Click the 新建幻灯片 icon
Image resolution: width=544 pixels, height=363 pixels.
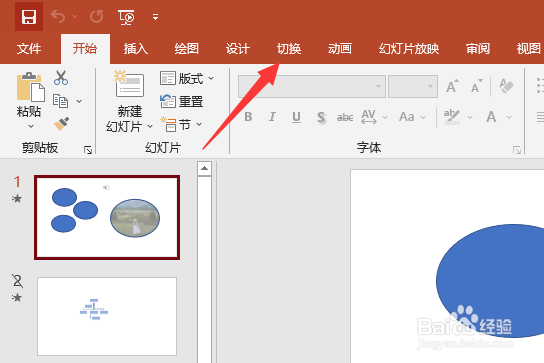[129, 84]
